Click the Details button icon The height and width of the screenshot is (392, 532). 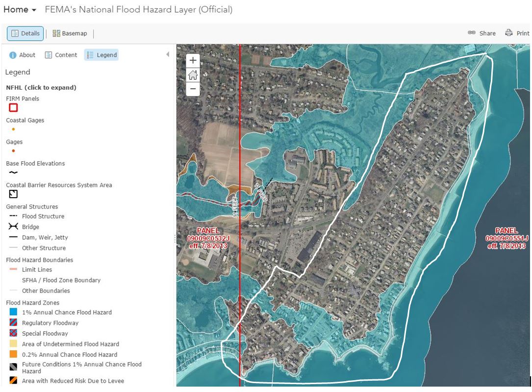pyautogui.click(x=15, y=33)
